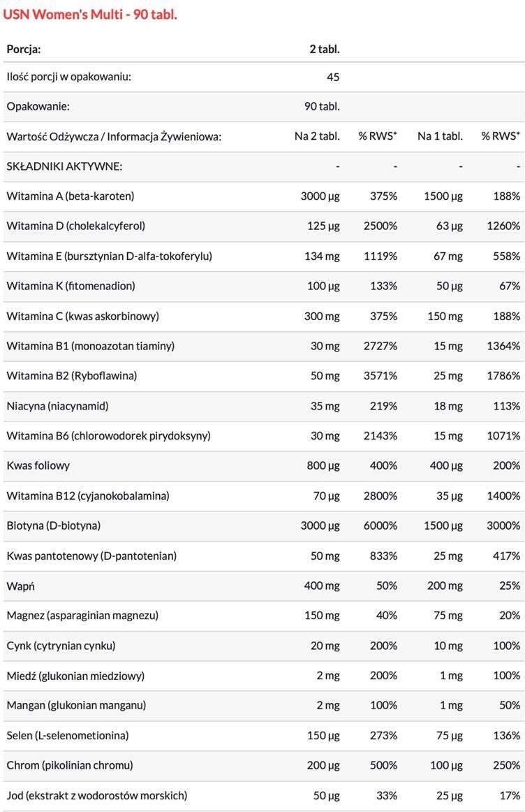Viewport: 525px width, 812px height.
Task: Click the Porcja row label
Action: pyautogui.click(x=24, y=49)
